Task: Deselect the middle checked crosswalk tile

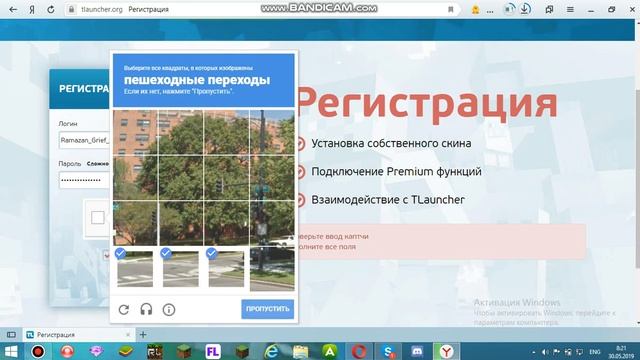Action: (x=181, y=269)
